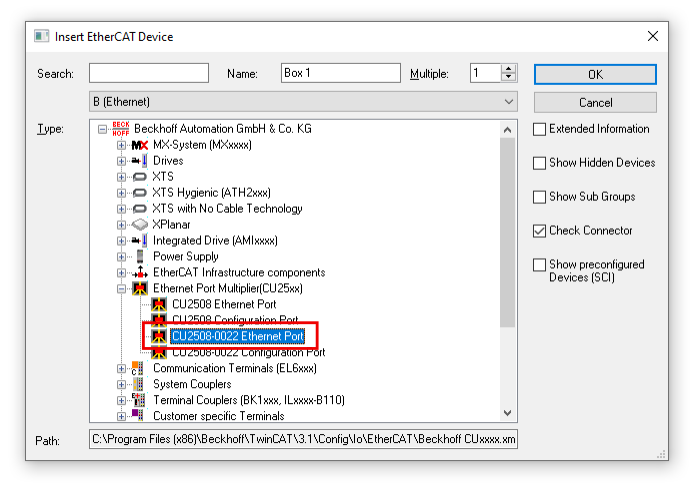Toggle Show preconfigured Devices (SCI)
The image size is (697, 487).
click(539, 265)
